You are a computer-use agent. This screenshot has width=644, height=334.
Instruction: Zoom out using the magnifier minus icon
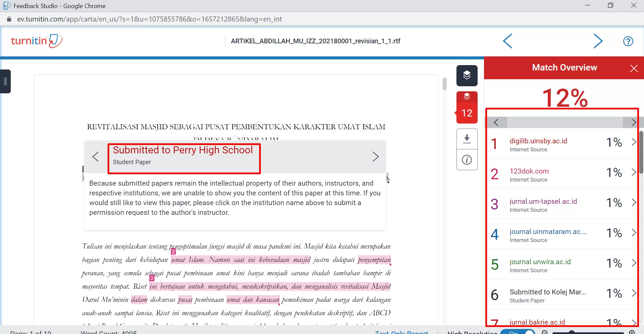click(x=545, y=333)
